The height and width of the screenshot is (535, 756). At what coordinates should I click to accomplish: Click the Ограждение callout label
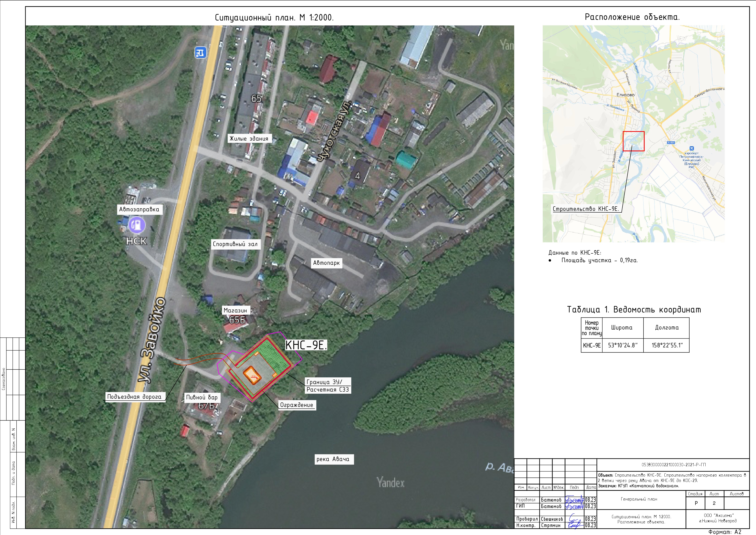click(x=296, y=405)
